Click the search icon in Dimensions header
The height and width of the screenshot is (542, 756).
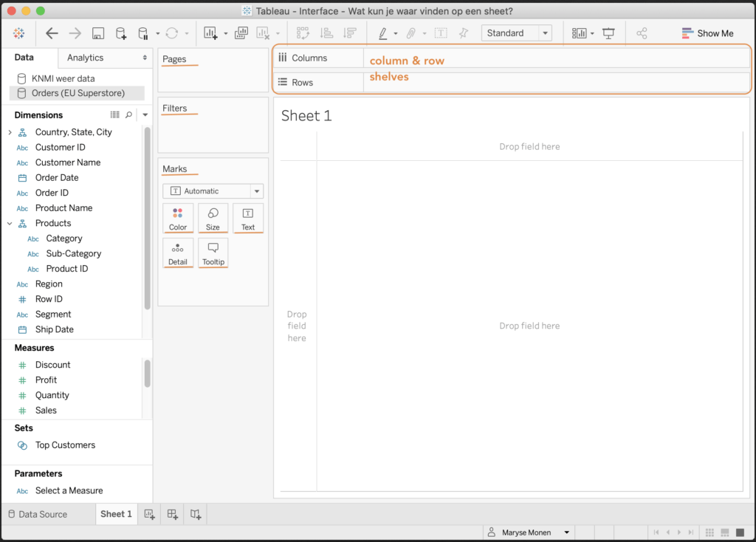(129, 115)
